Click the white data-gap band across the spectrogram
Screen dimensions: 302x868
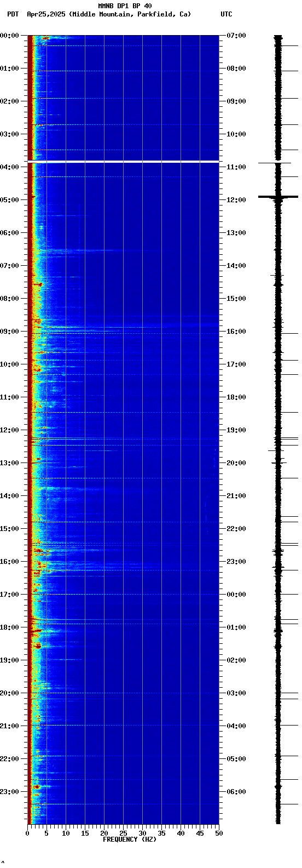(123, 162)
